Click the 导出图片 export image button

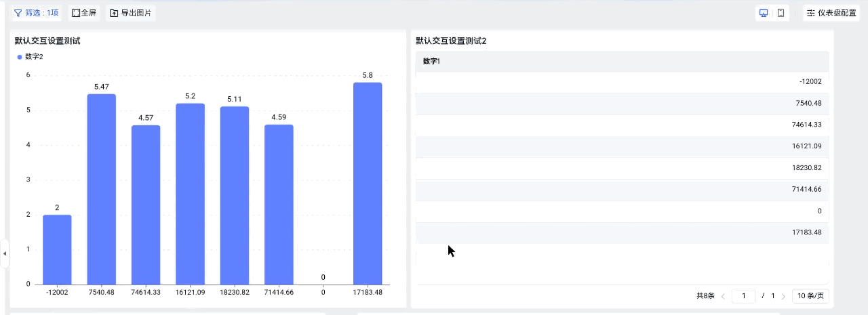131,13
